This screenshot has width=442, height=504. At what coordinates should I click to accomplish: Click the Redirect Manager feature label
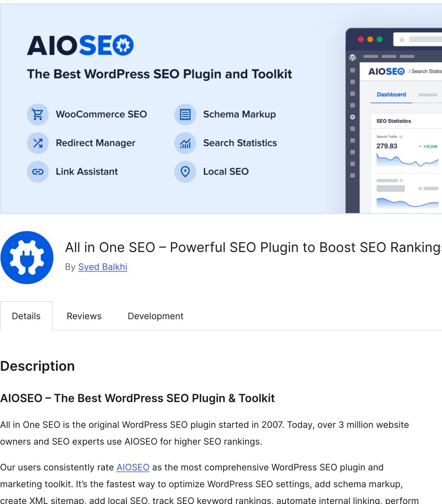pos(95,143)
